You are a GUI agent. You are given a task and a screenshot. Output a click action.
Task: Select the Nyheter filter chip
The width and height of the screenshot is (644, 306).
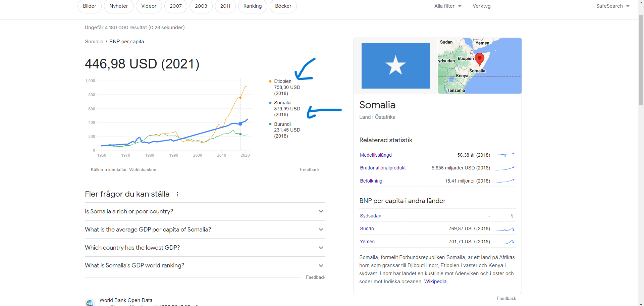click(119, 6)
